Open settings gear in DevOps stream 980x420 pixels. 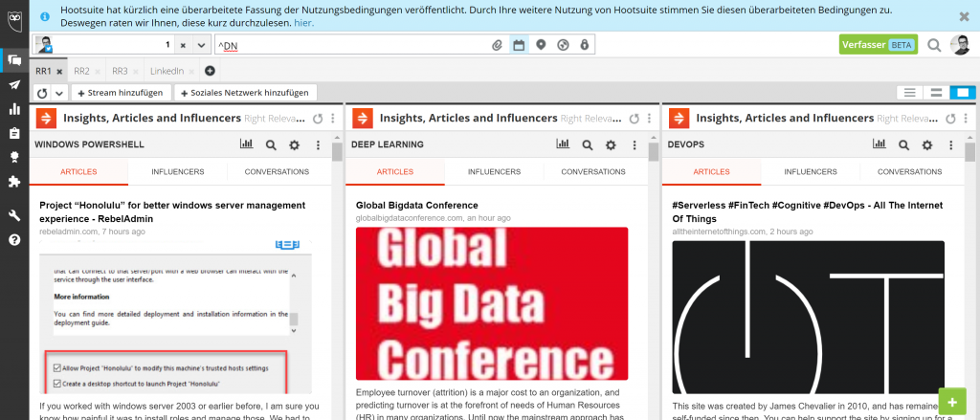927,145
